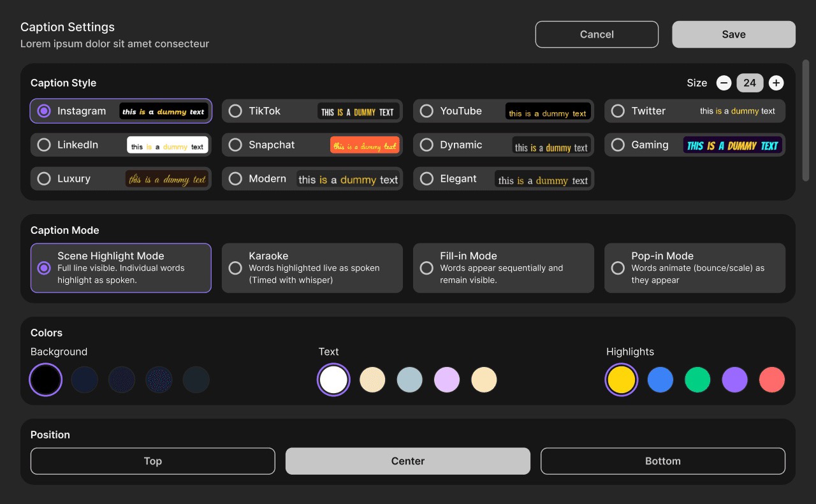
Task: Choose the YouTube caption style radio
Action: (x=426, y=111)
